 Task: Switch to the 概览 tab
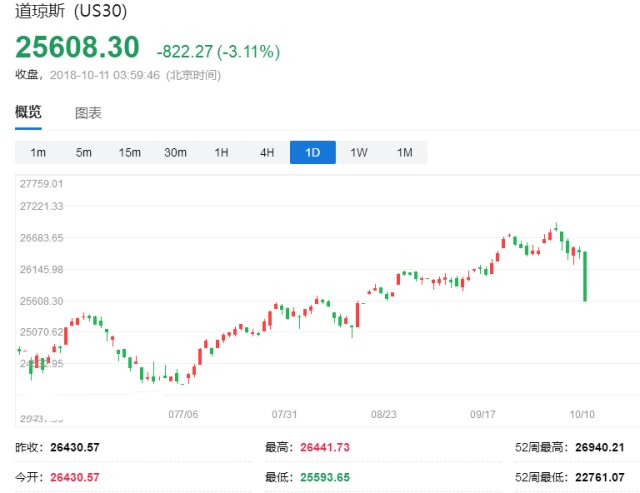[x=28, y=112]
